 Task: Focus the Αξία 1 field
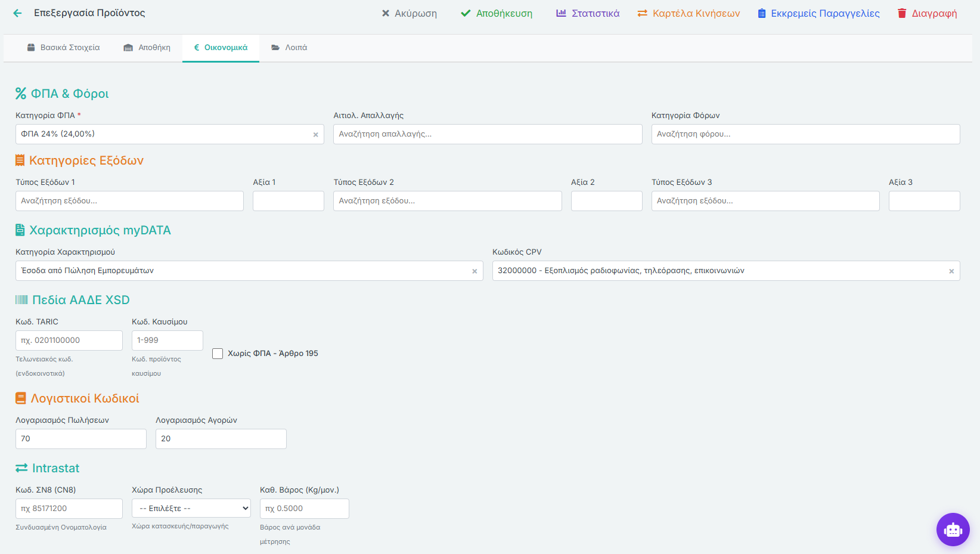pyautogui.click(x=289, y=201)
